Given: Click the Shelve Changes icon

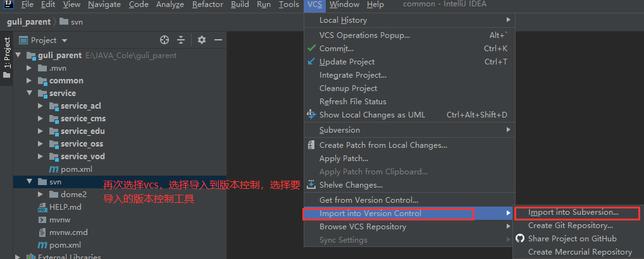Looking at the screenshot, I should pyautogui.click(x=312, y=184).
